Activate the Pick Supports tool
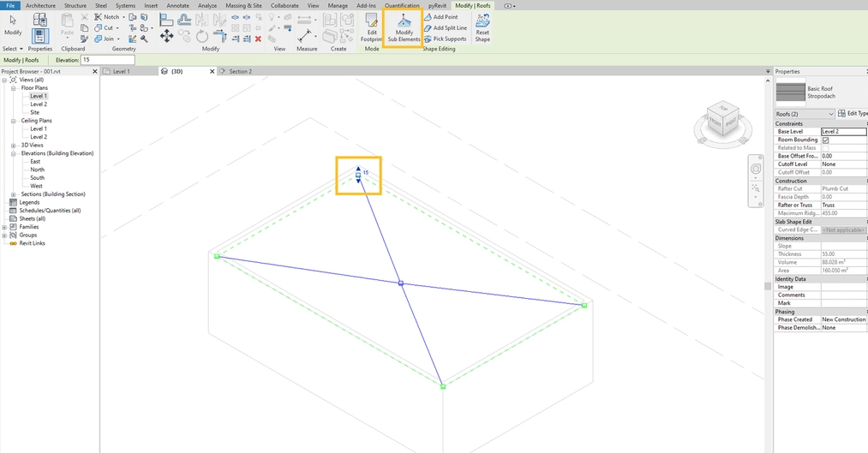 (x=444, y=39)
